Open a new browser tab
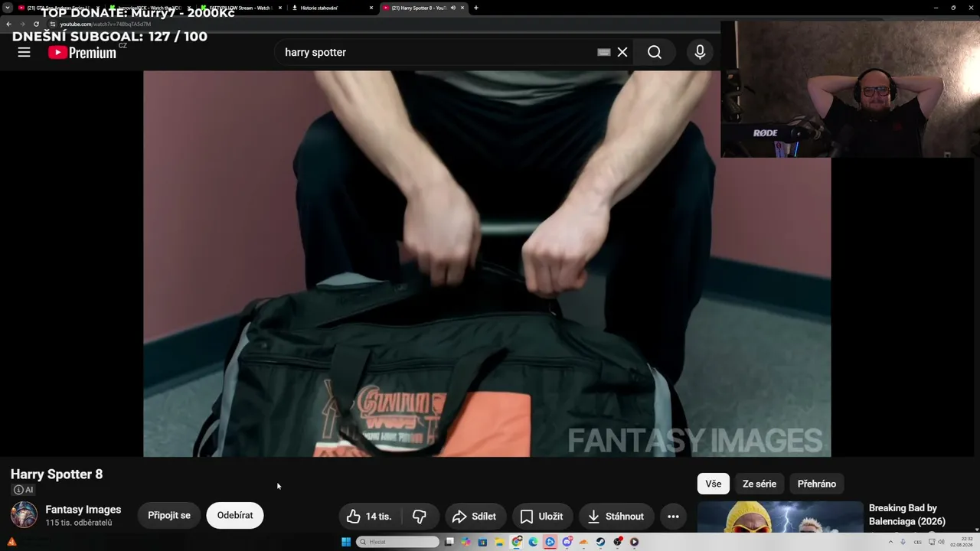This screenshot has height=551, width=980. [476, 8]
